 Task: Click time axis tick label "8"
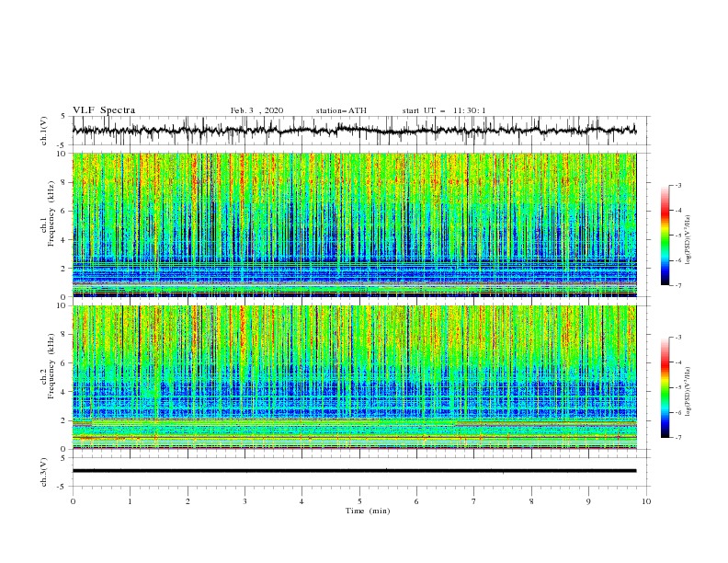(531, 501)
